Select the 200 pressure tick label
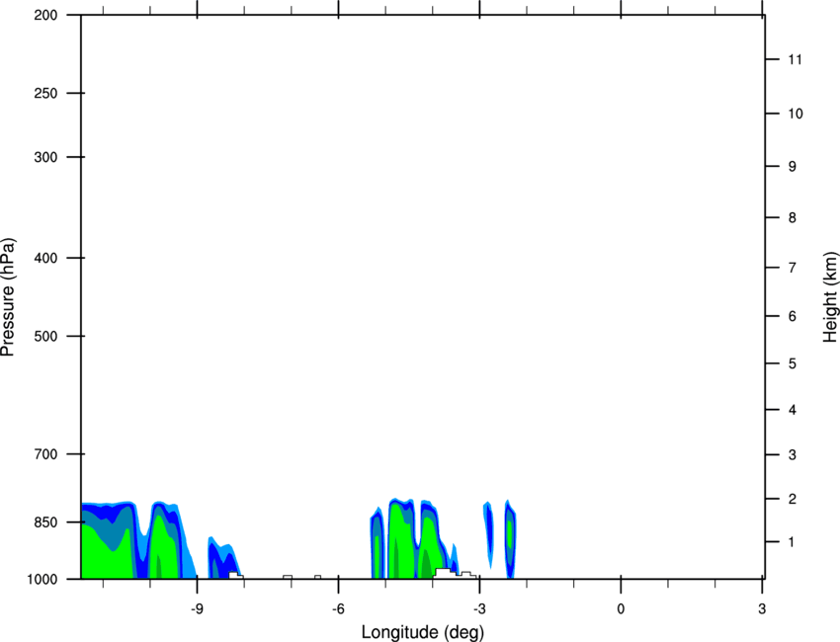The width and height of the screenshot is (840, 642). click(x=45, y=15)
